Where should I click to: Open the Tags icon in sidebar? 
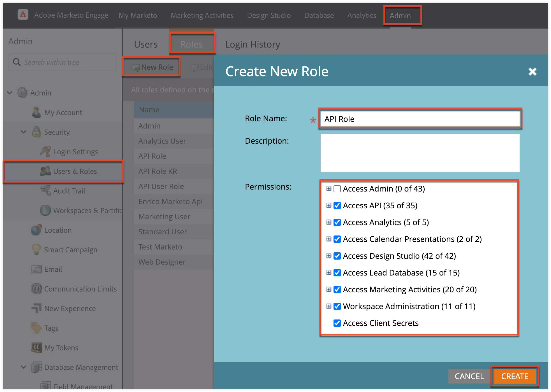pyautogui.click(x=36, y=328)
